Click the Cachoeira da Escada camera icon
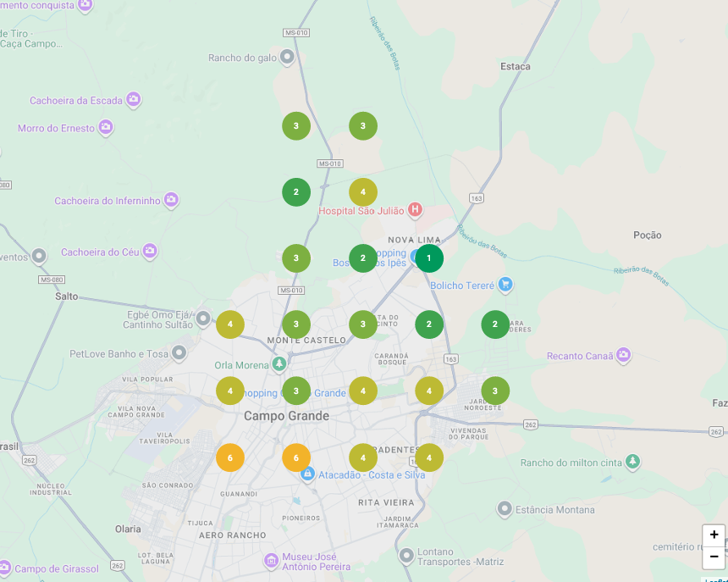 coord(133,100)
